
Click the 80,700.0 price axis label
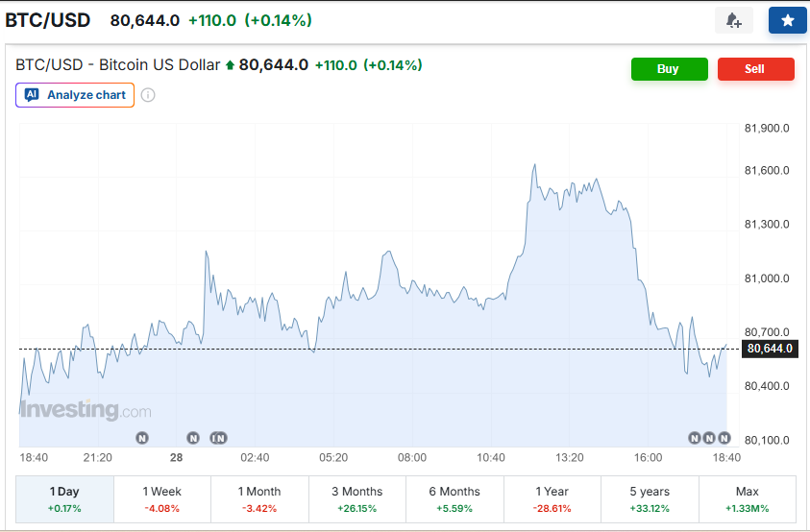point(767,332)
